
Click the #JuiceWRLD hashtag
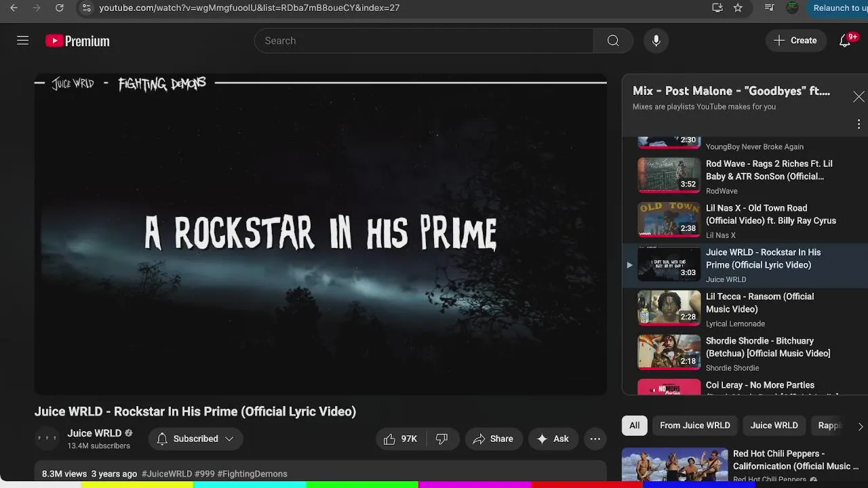tap(167, 474)
